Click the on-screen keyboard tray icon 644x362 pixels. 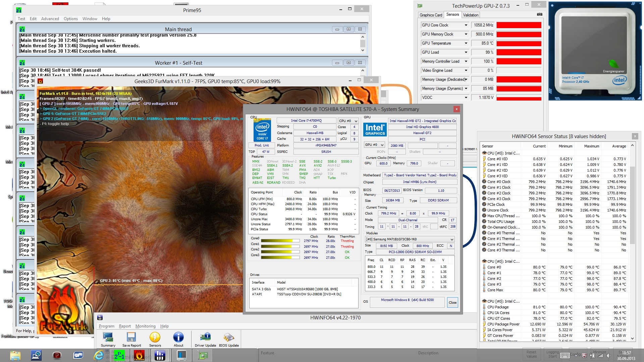pyautogui.click(x=565, y=356)
